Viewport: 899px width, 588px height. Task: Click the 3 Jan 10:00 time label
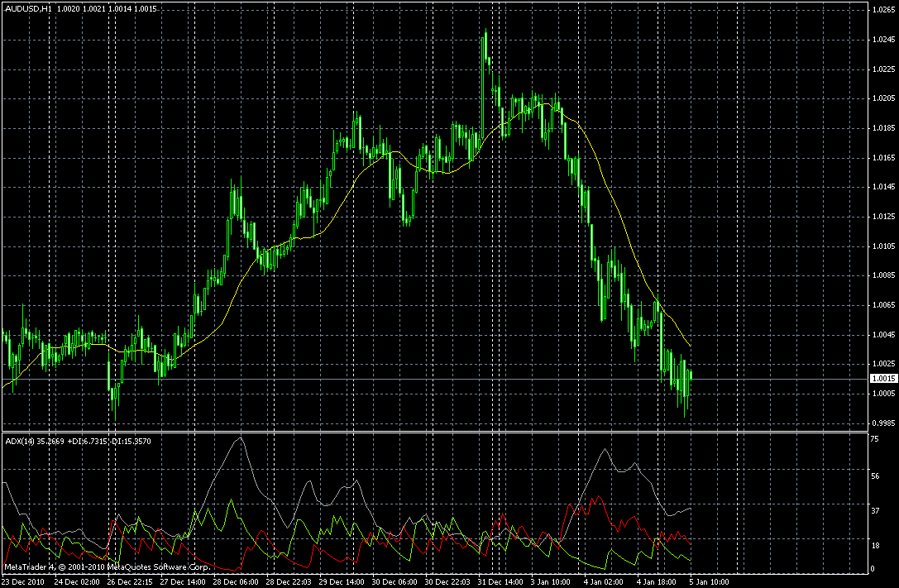click(x=551, y=581)
